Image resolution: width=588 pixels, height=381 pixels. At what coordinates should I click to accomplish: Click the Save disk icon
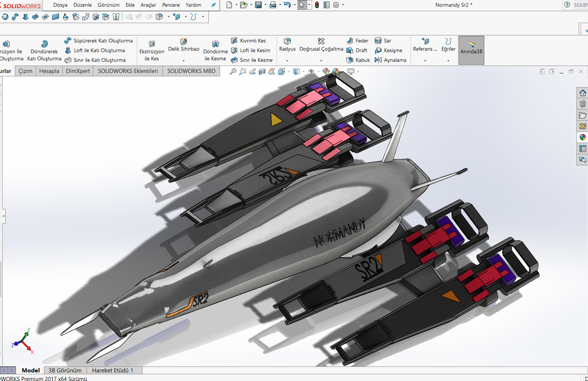tap(258, 5)
